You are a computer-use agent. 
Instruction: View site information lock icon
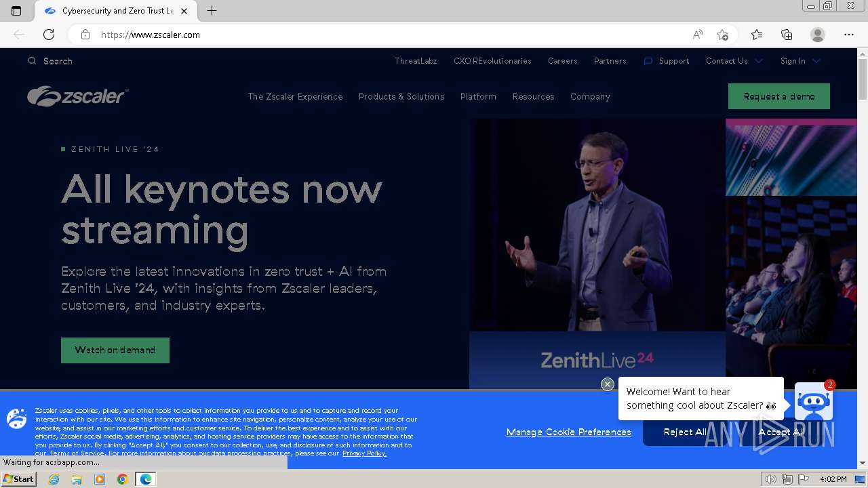[85, 35]
